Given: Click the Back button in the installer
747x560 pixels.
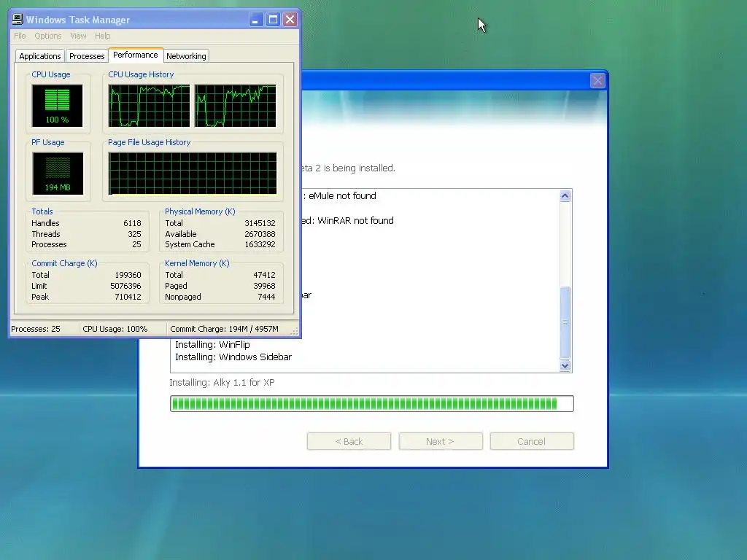Looking at the screenshot, I should coord(349,441).
